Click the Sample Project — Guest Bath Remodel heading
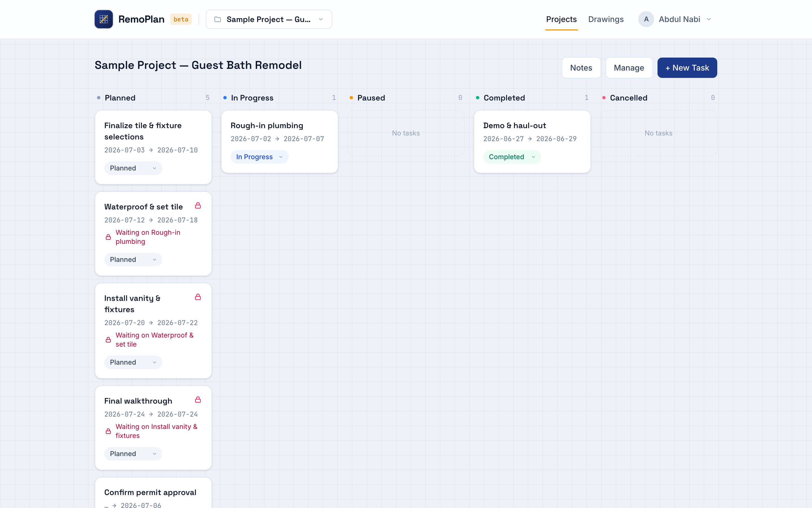Screen dimensions: 812x508 198,65
